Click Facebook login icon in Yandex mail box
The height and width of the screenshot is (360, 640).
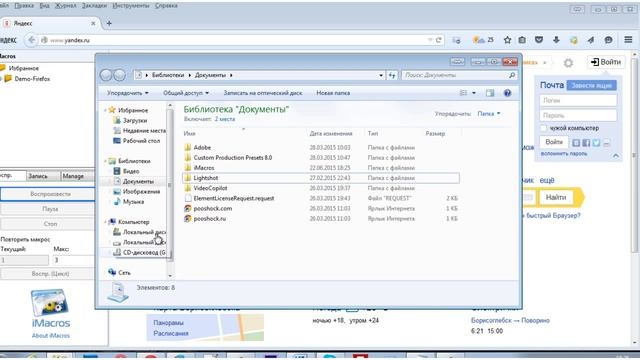[586, 143]
